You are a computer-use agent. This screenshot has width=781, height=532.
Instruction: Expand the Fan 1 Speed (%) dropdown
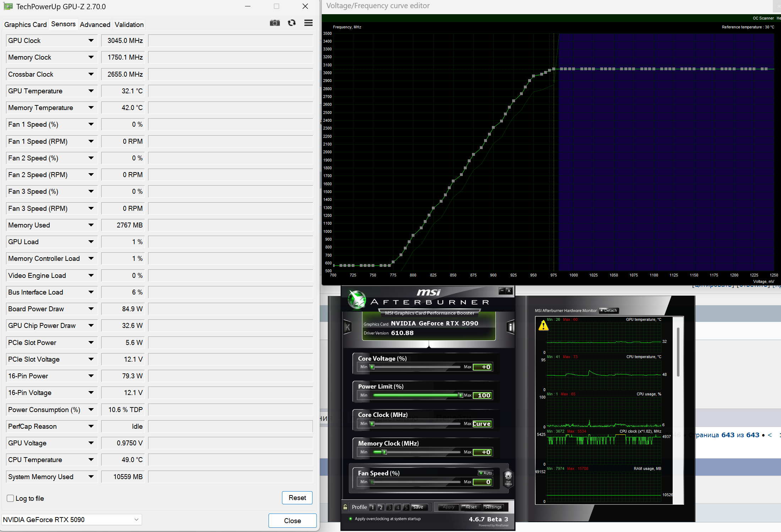click(91, 124)
